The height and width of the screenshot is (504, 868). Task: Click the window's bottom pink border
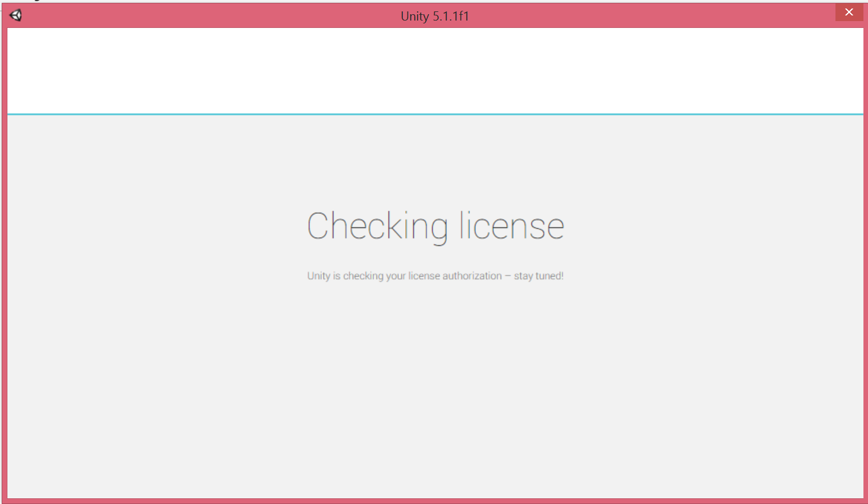435,501
